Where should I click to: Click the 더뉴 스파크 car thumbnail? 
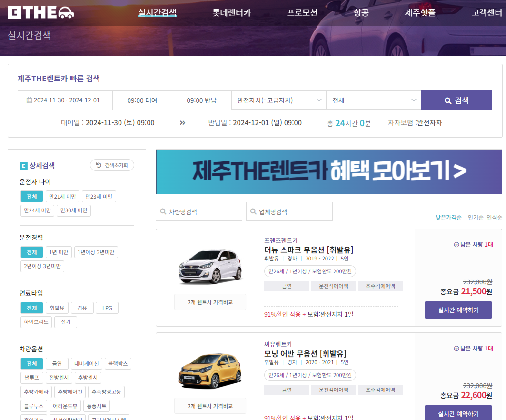[210, 267]
